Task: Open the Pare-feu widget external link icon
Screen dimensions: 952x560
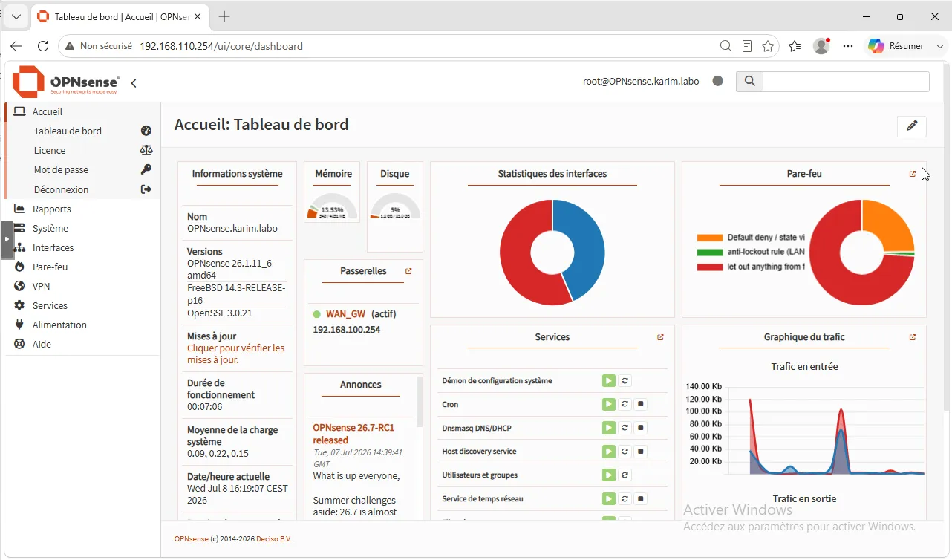Action: pyautogui.click(x=913, y=174)
